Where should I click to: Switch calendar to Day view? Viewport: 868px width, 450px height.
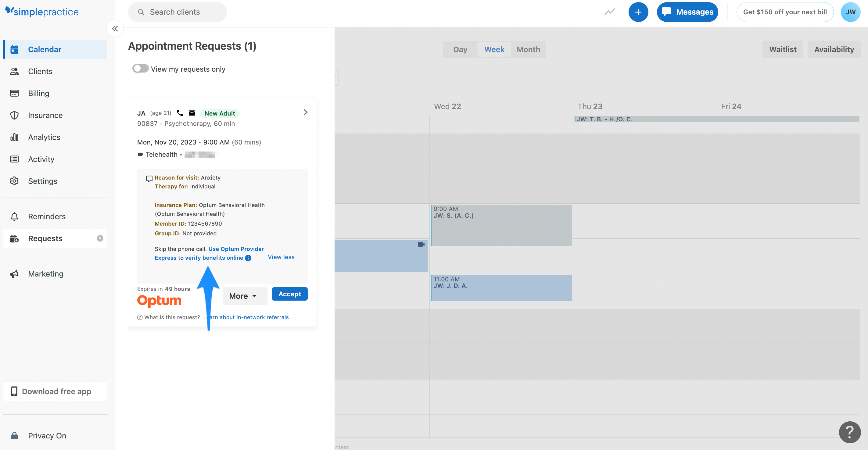pyautogui.click(x=460, y=49)
